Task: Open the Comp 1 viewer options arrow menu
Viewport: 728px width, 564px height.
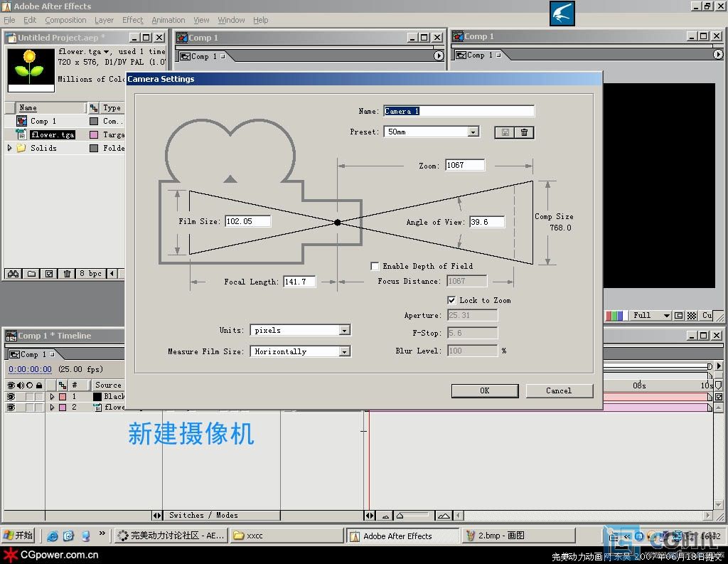Action: click(x=718, y=55)
